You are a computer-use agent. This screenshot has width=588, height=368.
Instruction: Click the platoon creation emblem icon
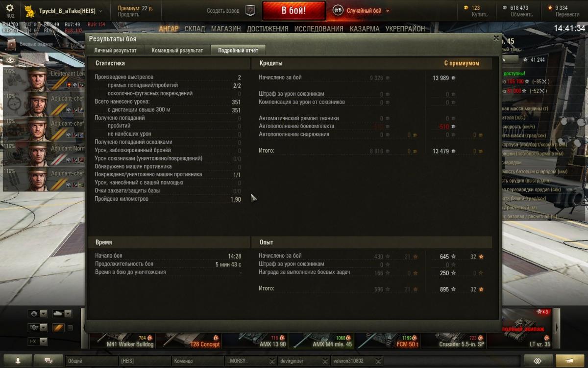pyautogui.click(x=250, y=11)
